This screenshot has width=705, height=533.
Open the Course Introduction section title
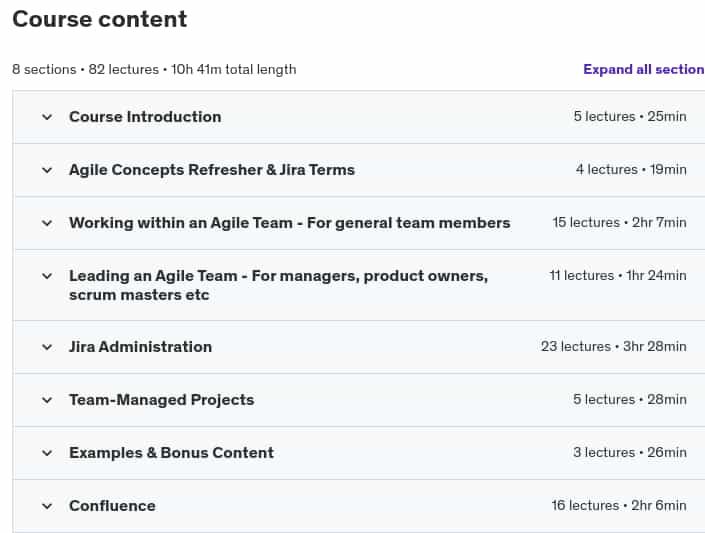pos(145,116)
